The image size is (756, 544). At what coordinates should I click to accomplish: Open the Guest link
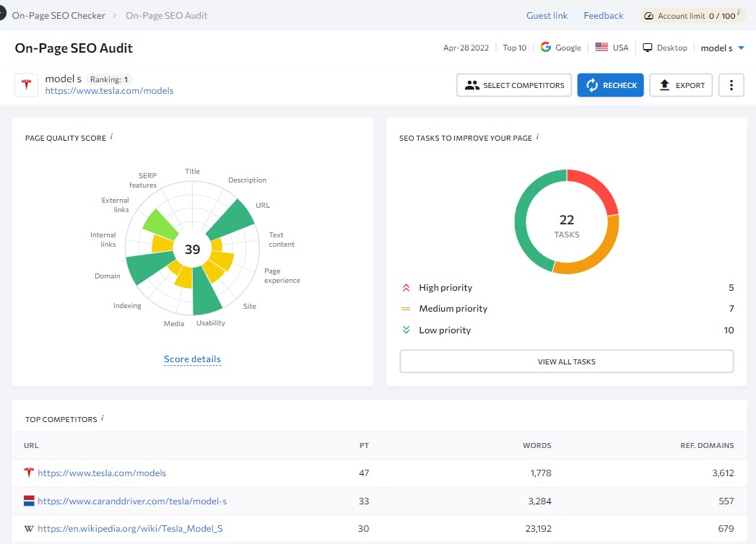[547, 15]
